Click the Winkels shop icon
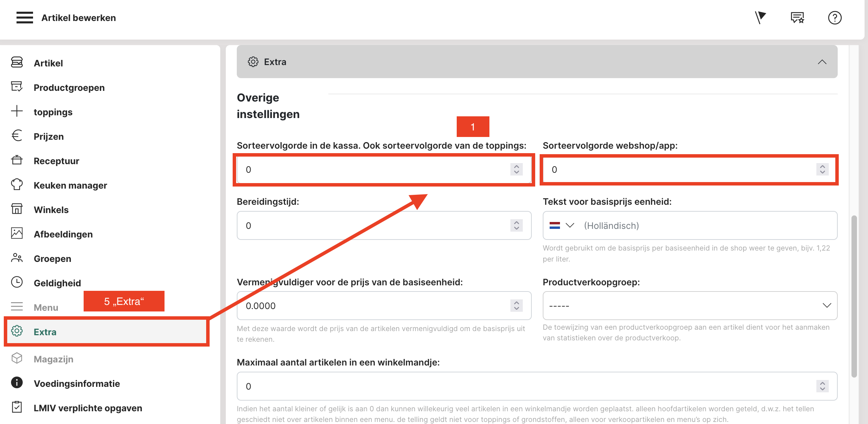The height and width of the screenshot is (424, 868). point(17,209)
